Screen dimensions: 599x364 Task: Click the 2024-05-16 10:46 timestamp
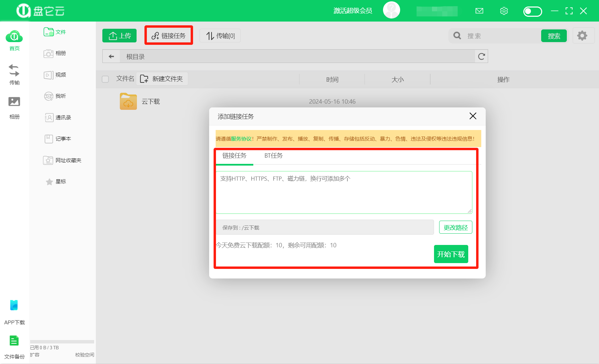[x=332, y=102]
